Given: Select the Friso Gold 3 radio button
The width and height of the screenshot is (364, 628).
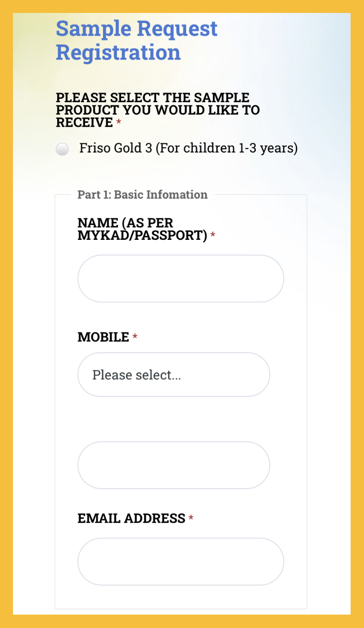Looking at the screenshot, I should point(62,149).
